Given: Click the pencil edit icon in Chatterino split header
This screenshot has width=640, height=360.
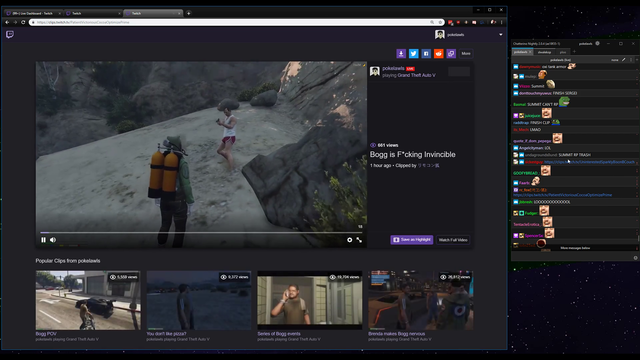Looking at the screenshot, I should click(624, 60).
